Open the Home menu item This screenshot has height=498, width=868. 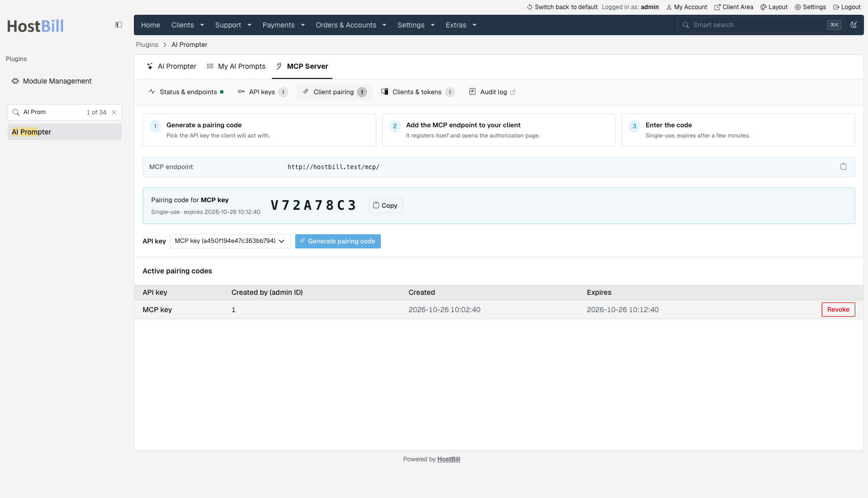coord(150,25)
